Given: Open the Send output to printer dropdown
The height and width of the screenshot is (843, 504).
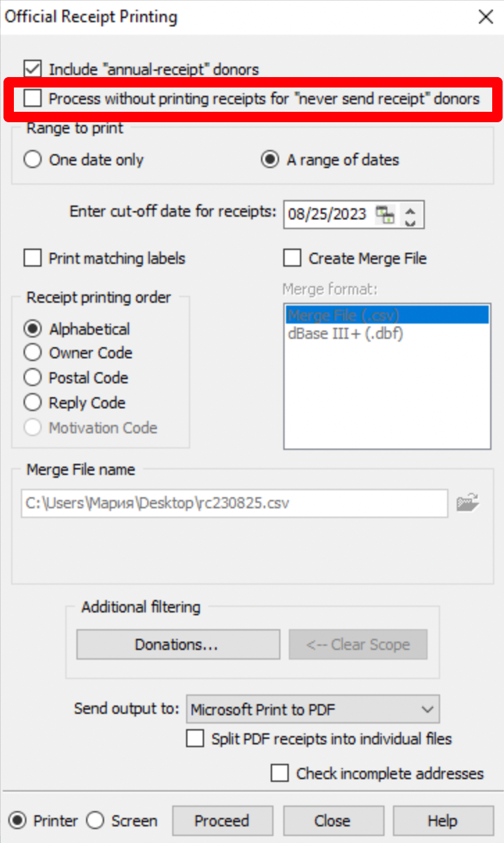Looking at the screenshot, I should [313, 710].
